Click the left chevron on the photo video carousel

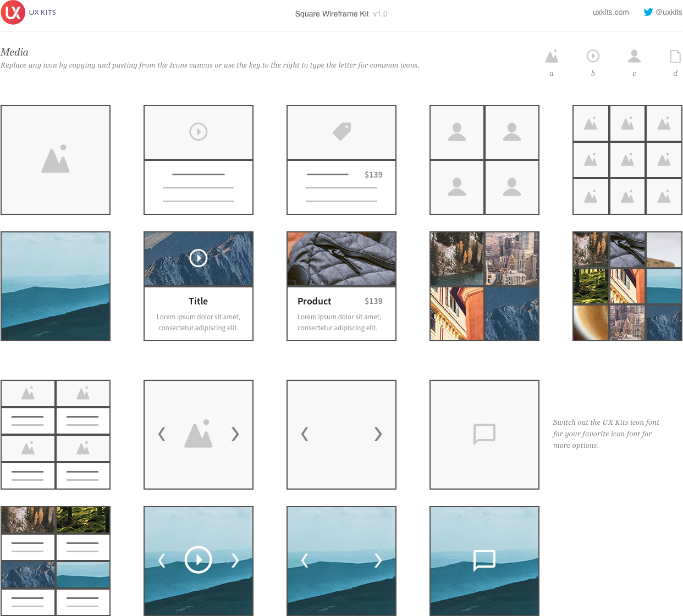[x=162, y=560]
